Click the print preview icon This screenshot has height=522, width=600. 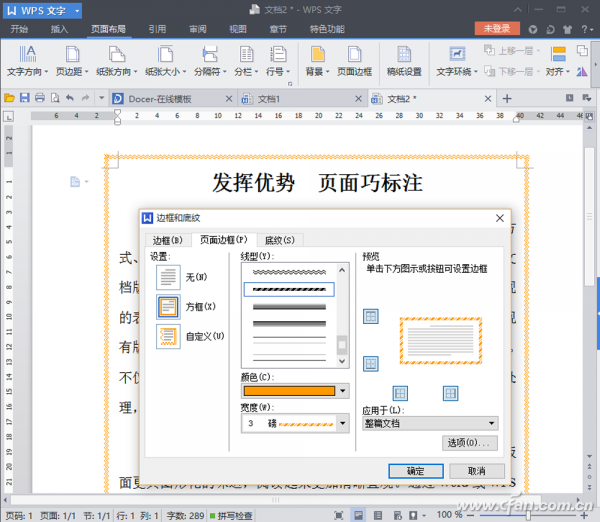click(x=55, y=98)
